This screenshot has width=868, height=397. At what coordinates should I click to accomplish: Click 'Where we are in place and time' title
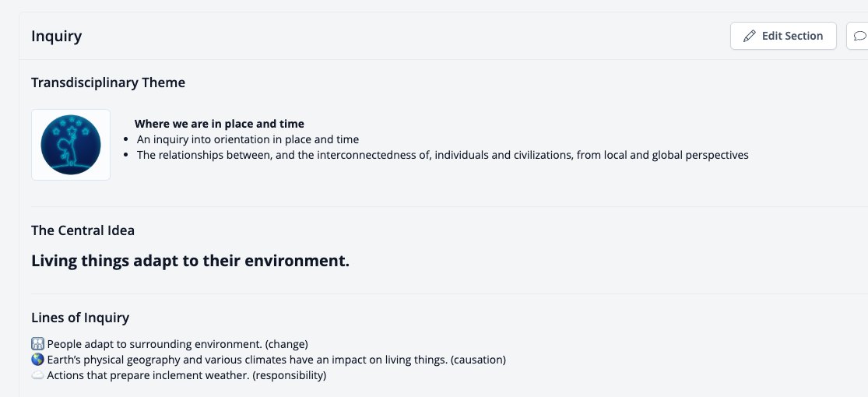coord(220,124)
